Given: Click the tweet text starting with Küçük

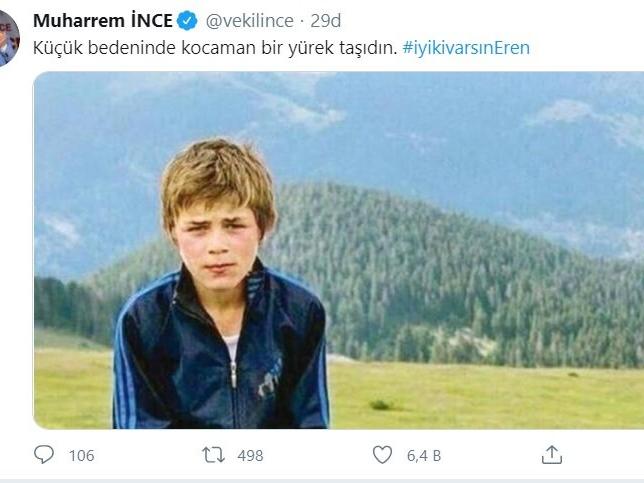Looking at the screenshot, I should tap(216, 48).
